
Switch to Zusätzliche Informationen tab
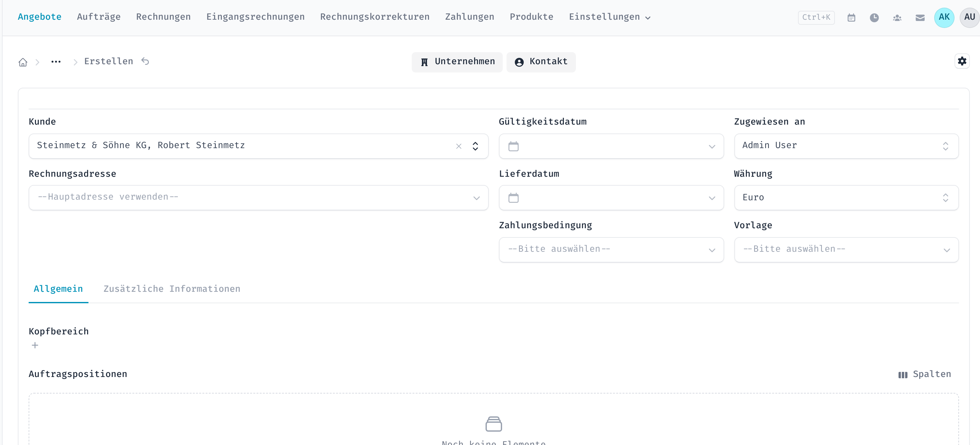tap(172, 289)
